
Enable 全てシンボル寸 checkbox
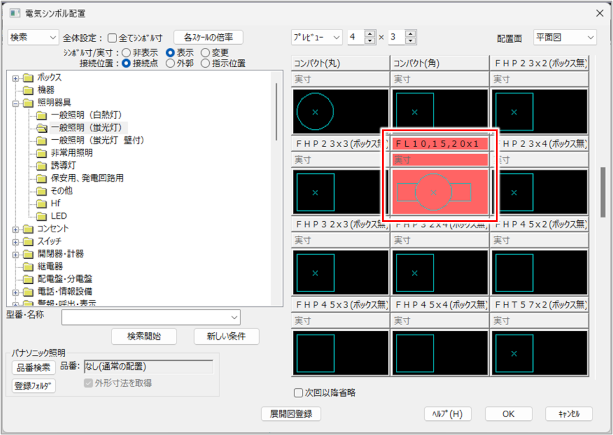[112, 37]
